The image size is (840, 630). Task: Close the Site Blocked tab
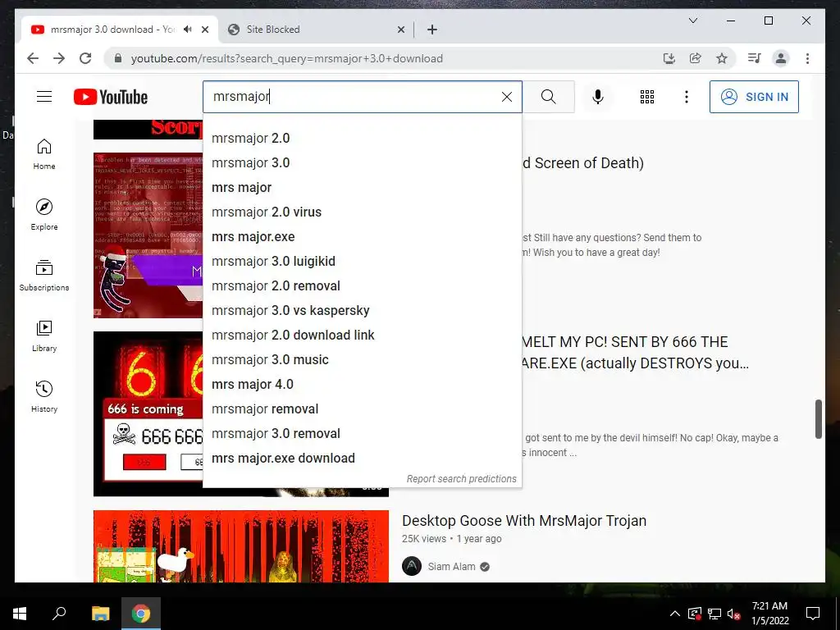[x=400, y=30]
